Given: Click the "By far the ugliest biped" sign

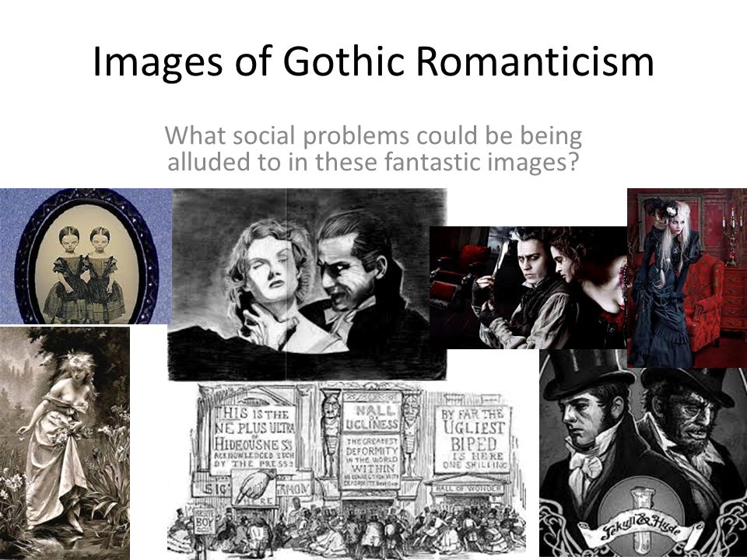Looking at the screenshot, I should tap(472, 439).
